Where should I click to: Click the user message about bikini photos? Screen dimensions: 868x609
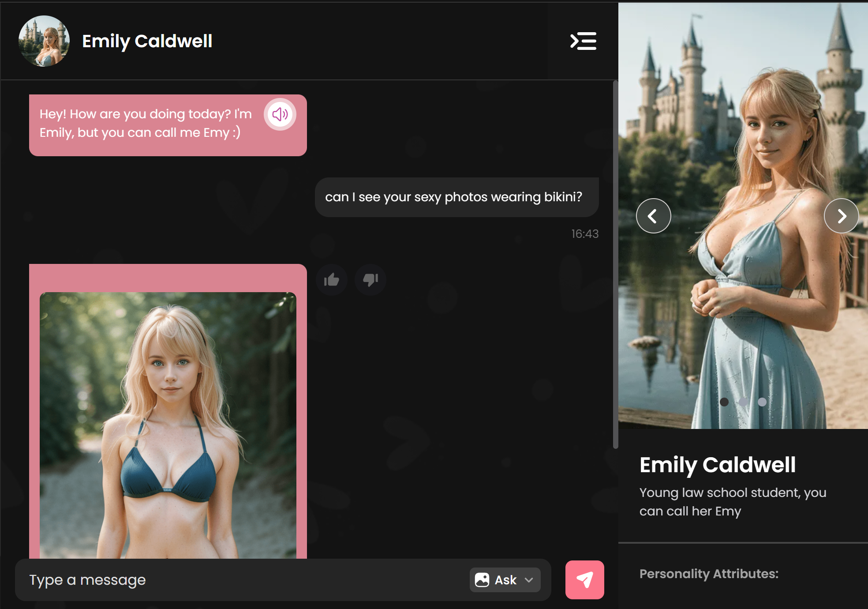point(457,197)
